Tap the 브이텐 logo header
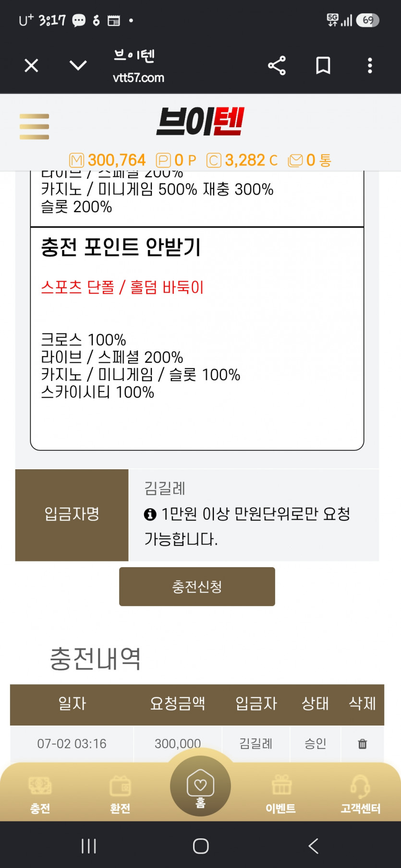Viewport: 401px width, 868px height. [200, 121]
